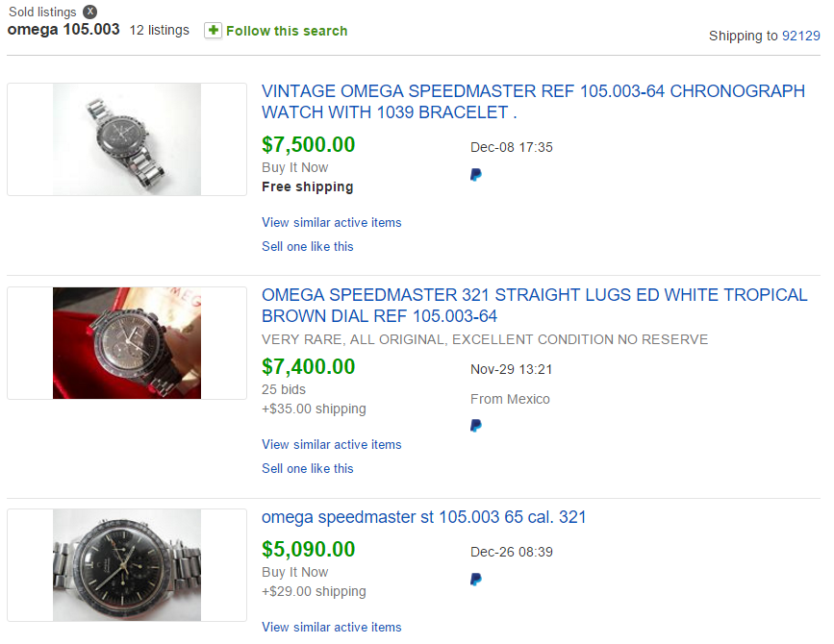
Task: Open thumbnail of tropical brown dial watch
Action: click(x=127, y=343)
